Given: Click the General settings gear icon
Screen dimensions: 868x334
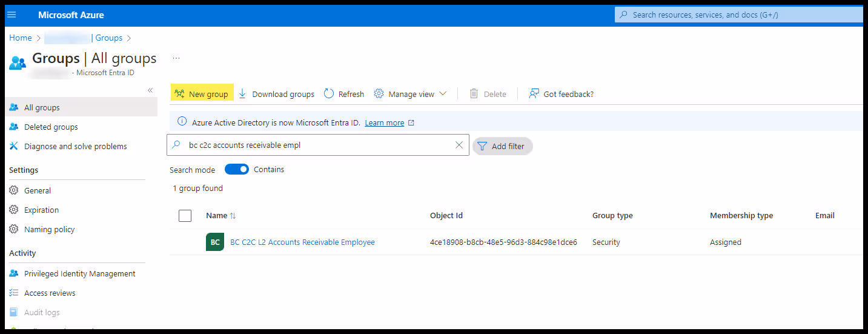Looking at the screenshot, I should (x=14, y=190).
